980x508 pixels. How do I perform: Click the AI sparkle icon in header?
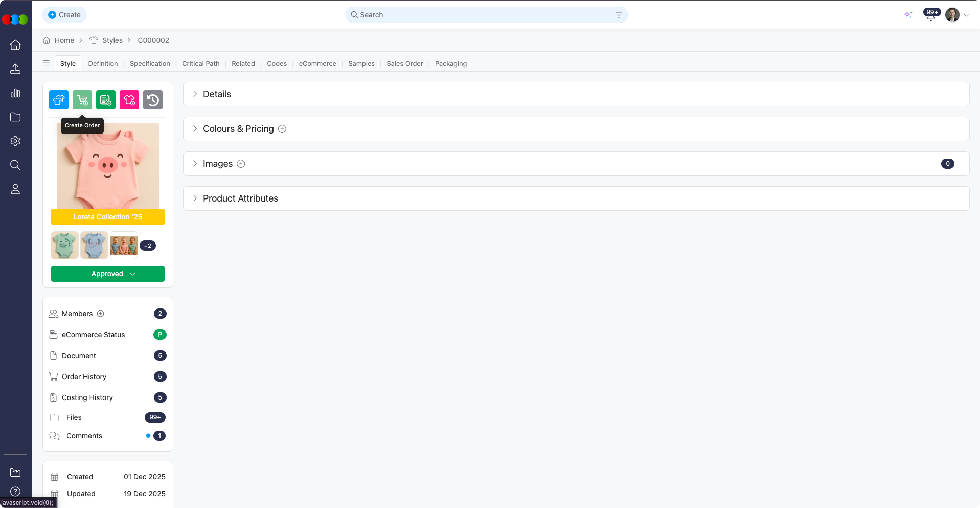click(x=908, y=15)
